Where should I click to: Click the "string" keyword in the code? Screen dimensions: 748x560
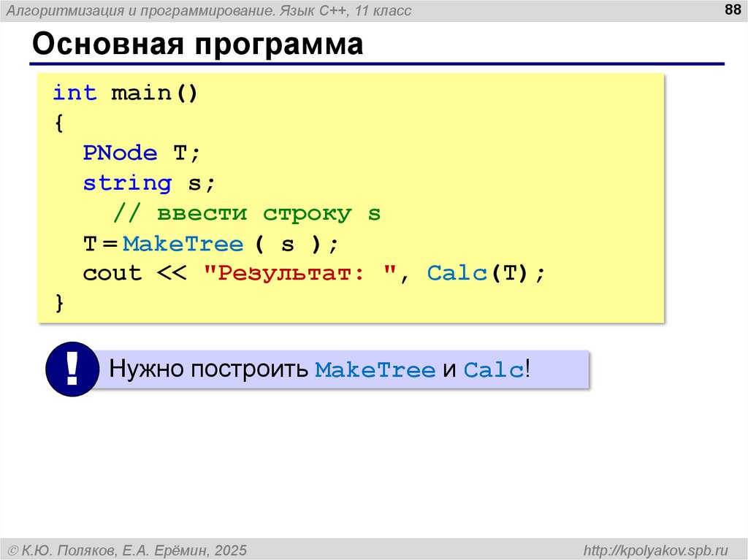point(127,183)
